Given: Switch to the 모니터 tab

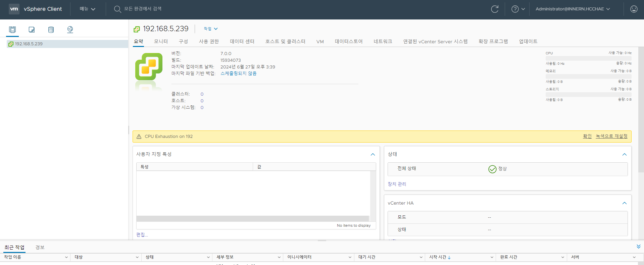Looking at the screenshot, I should pyautogui.click(x=161, y=41).
